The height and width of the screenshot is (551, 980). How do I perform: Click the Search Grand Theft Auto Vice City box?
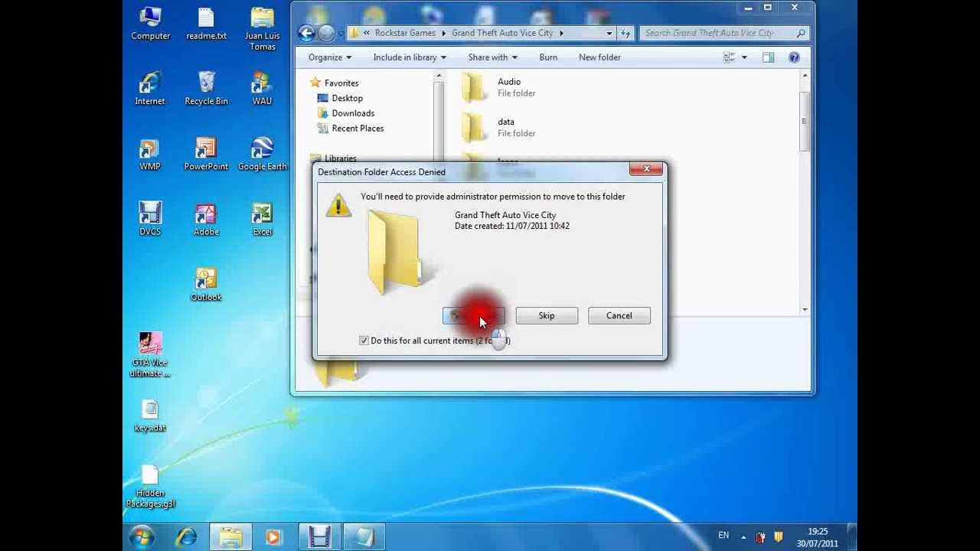click(724, 33)
